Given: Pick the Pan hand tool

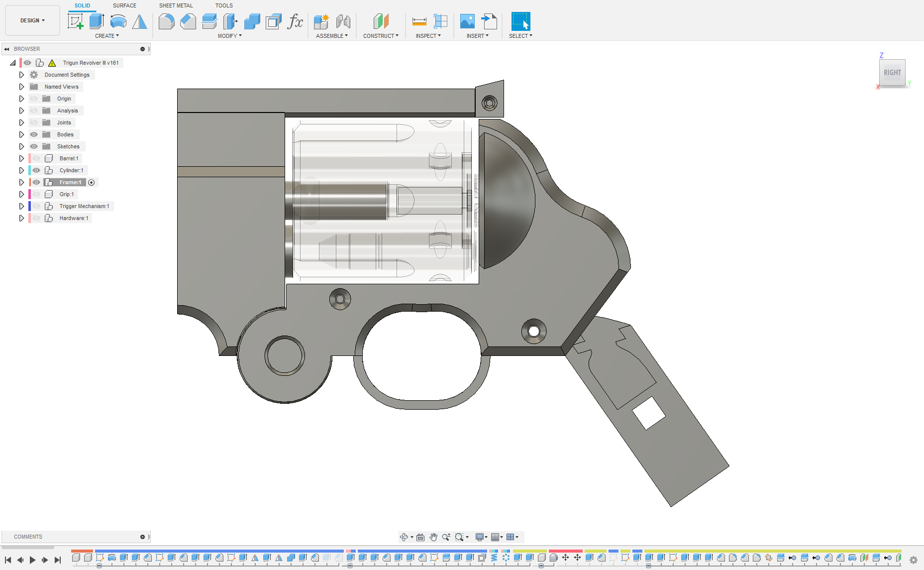Looking at the screenshot, I should pos(433,537).
